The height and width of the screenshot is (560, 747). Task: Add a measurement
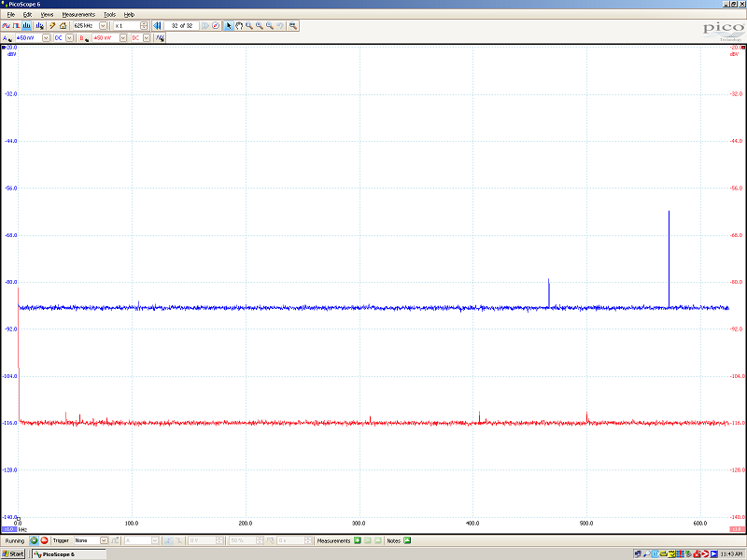tap(358, 540)
